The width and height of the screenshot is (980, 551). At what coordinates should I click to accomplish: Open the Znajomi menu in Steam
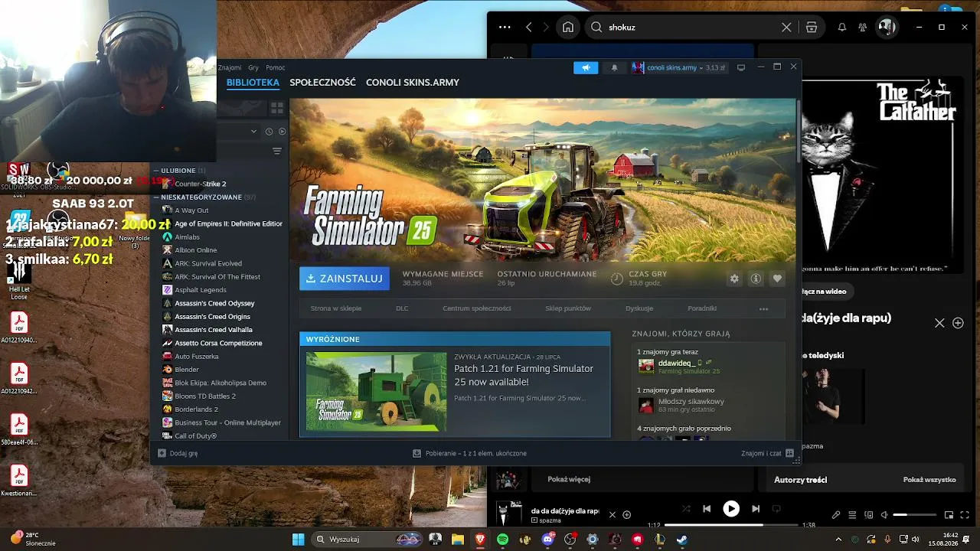pyautogui.click(x=230, y=67)
